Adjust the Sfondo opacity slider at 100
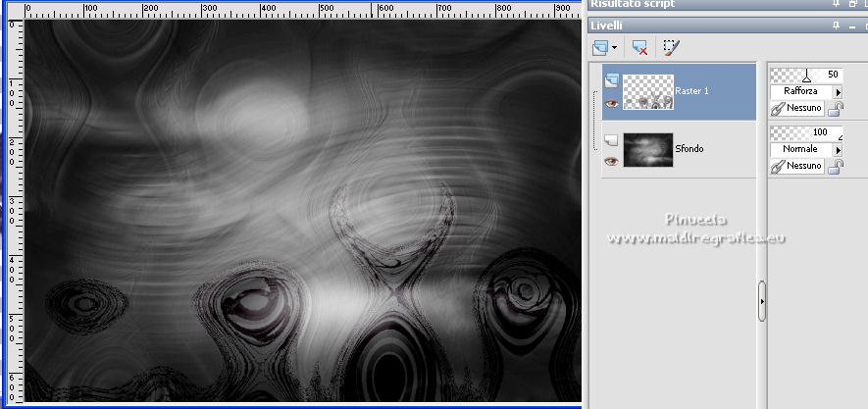 pyautogui.click(x=806, y=132)
